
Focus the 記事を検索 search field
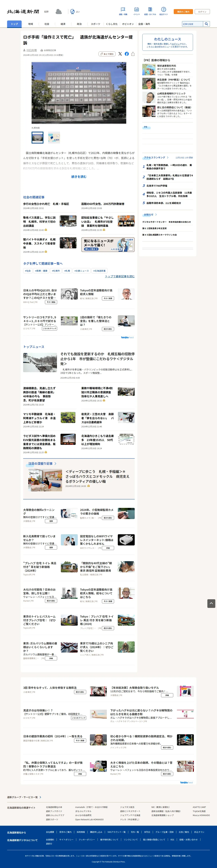[x=192, y=24]
